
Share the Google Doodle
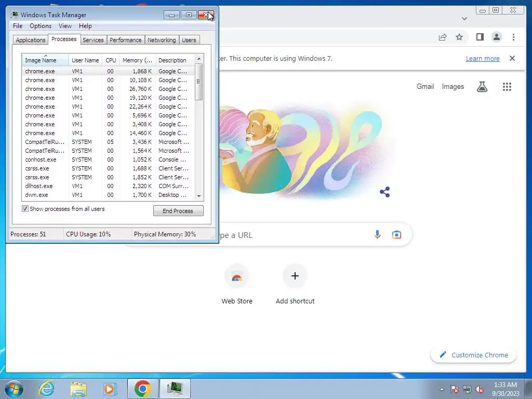385,192
